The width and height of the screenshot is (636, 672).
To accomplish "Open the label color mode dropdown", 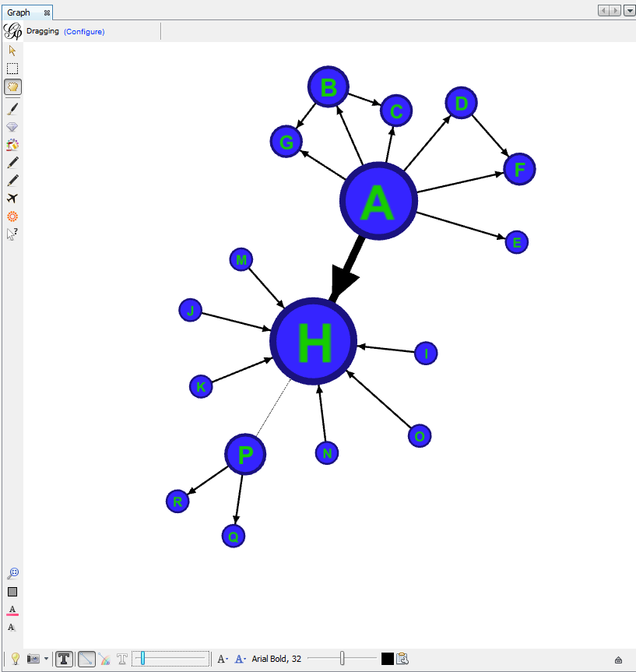I will [241, 659].
